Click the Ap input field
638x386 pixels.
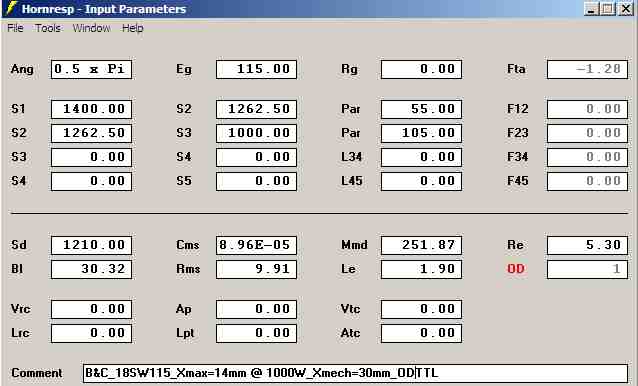[257, 310]
